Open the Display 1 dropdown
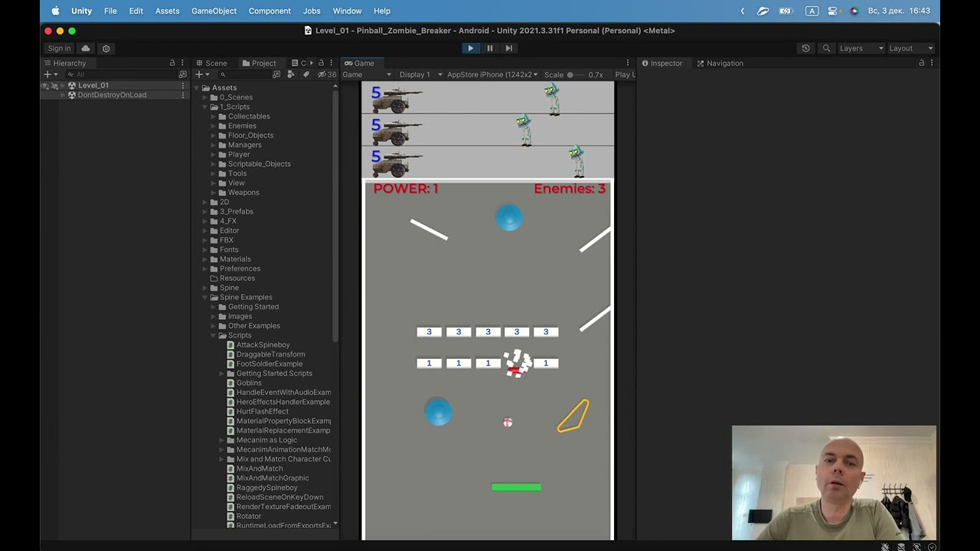The width and height of the screenshot is (980, 551). (420, 74)
